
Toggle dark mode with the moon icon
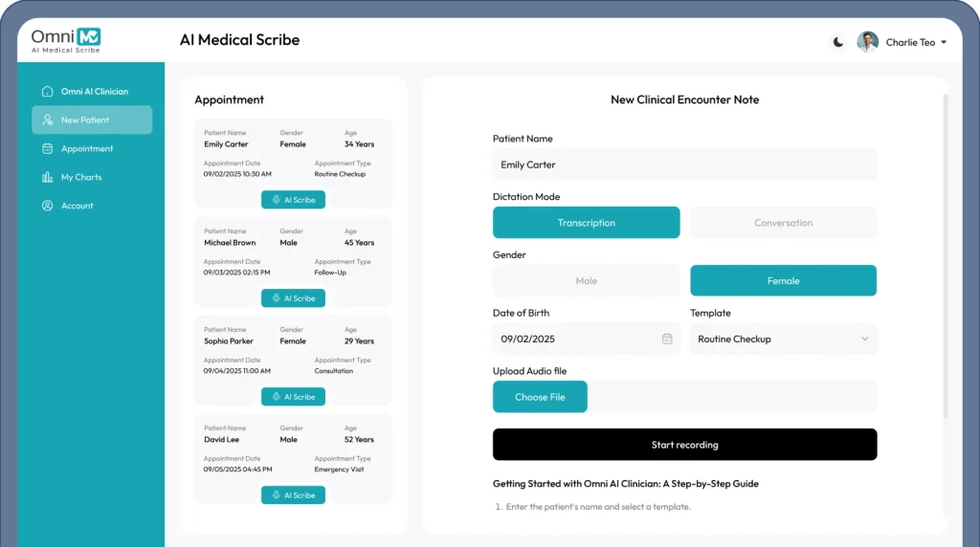(838, 42)
